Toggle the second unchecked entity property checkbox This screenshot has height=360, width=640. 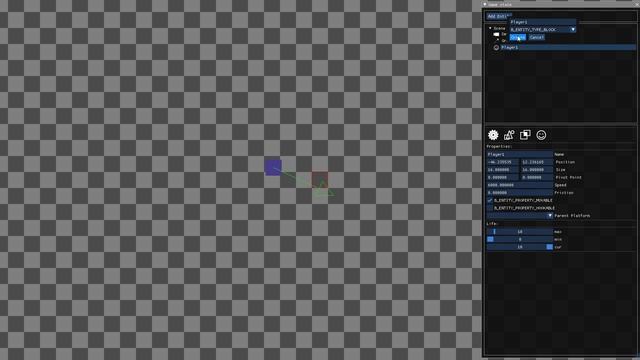pos(490,208)
